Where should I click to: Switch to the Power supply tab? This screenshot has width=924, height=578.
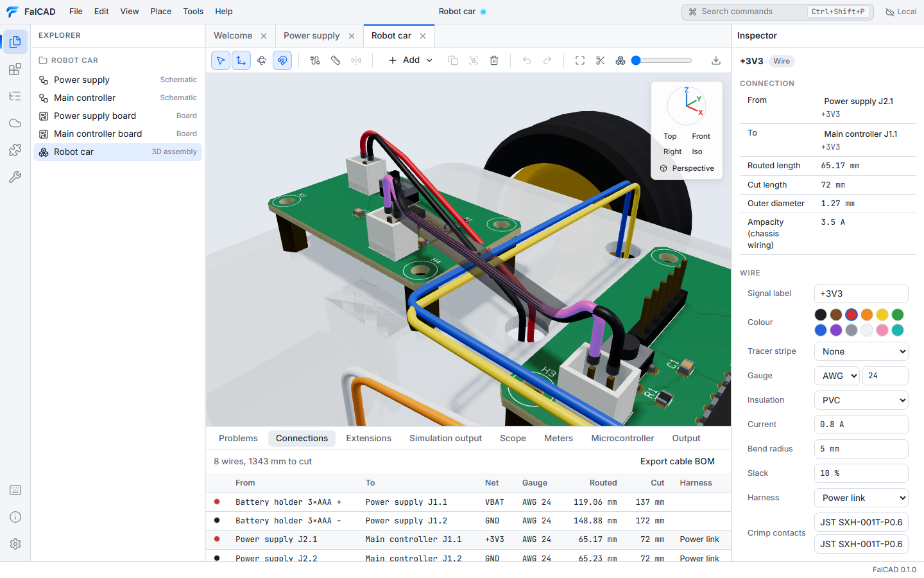(x=312, y=36)
